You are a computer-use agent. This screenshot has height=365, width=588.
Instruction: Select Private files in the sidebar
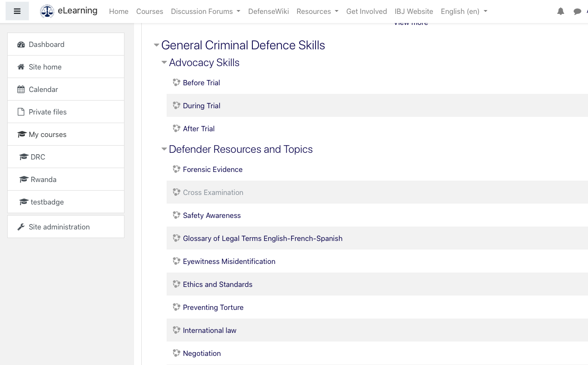47,112
